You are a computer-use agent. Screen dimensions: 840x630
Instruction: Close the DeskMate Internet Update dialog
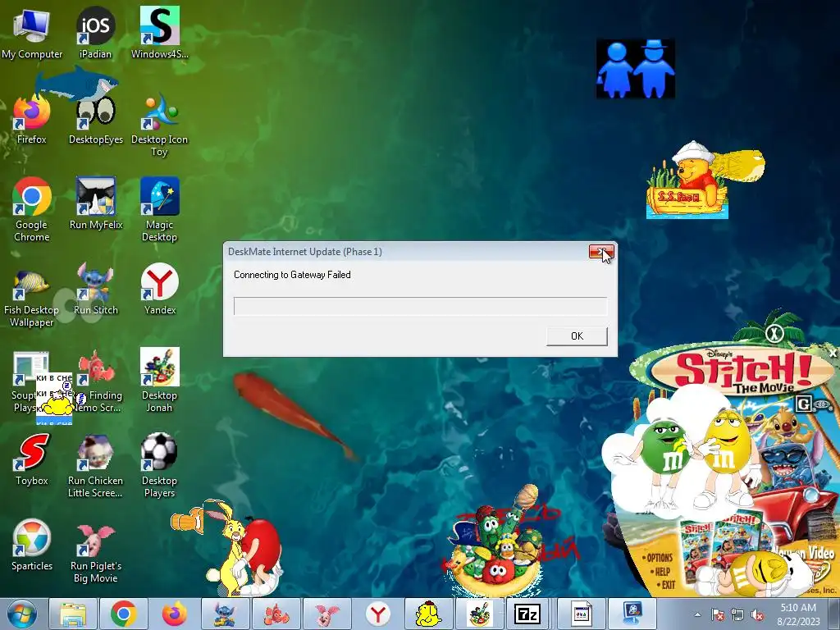[601, 252]
